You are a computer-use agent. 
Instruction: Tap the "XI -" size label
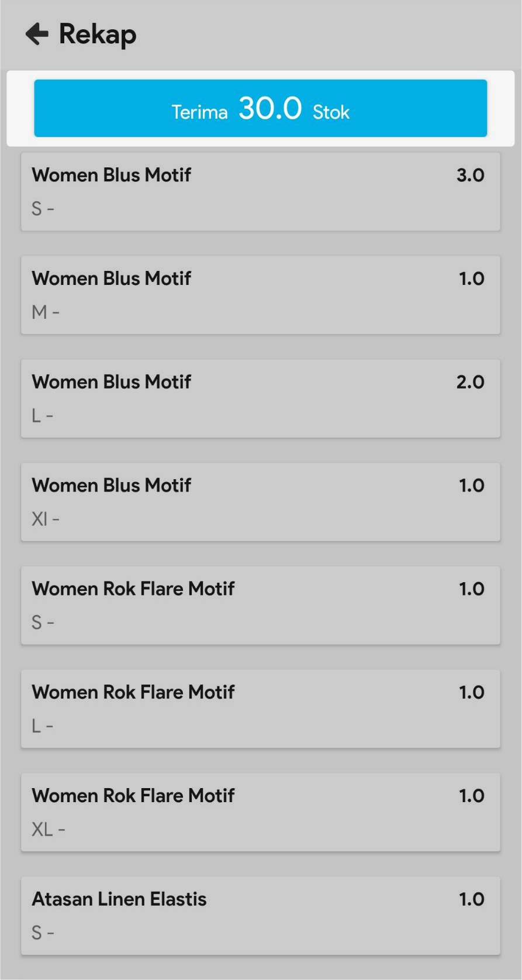(45, 519)
